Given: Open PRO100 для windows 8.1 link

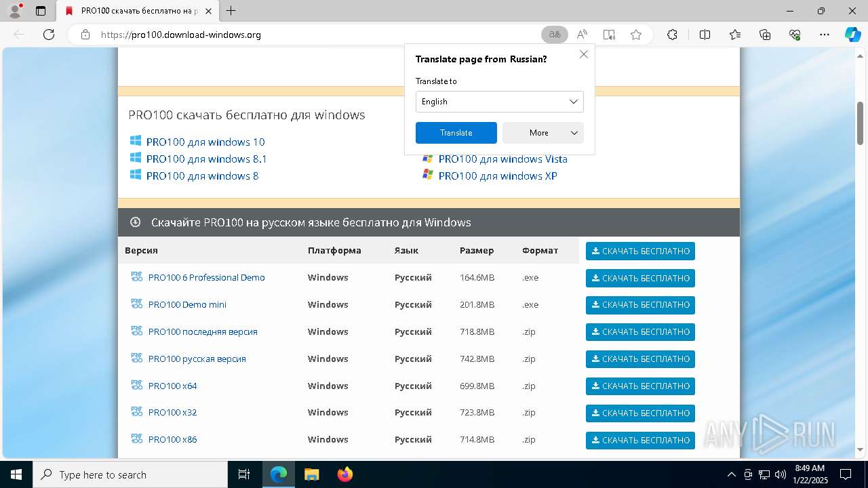Looking at the screenshot, I should point(206,159).
